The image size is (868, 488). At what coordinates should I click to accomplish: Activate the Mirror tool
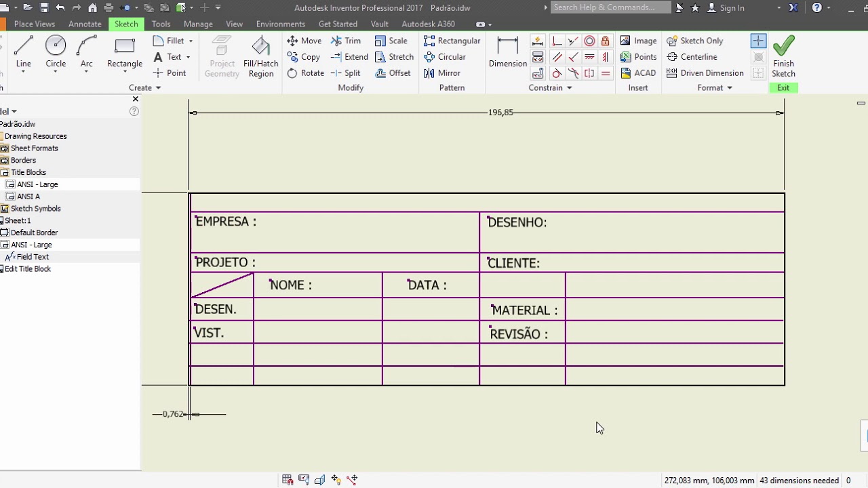pos(441,73)
